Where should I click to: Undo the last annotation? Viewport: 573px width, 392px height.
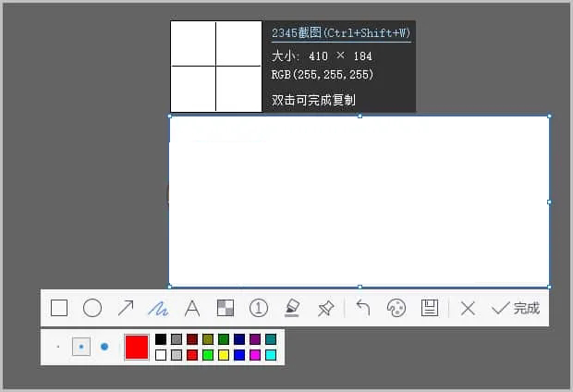coord(363,308)
